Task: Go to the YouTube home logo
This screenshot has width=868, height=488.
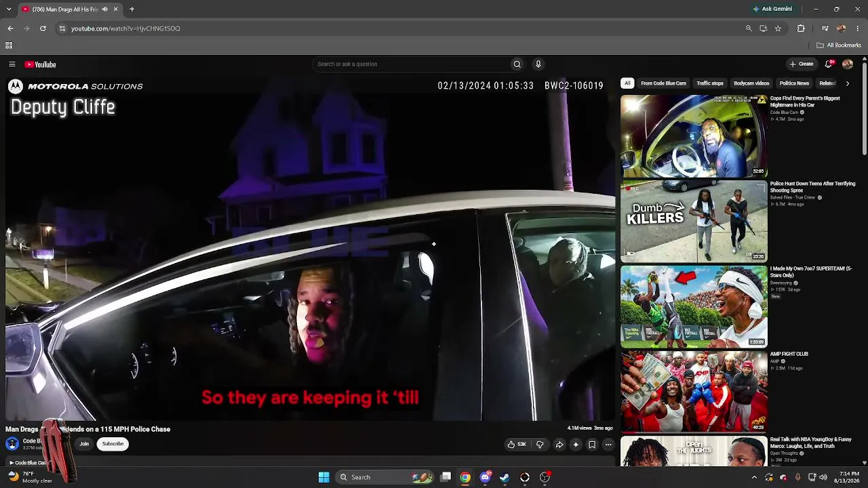Action: click(x=40, y=64)
